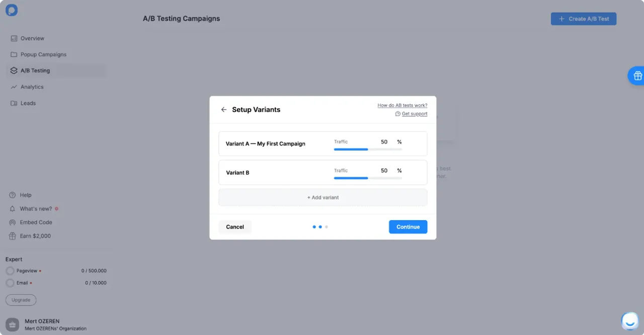Click the A/B Testing layers icon
The height and width of the screenshot is (335, 644).
[x=14, y=71]
